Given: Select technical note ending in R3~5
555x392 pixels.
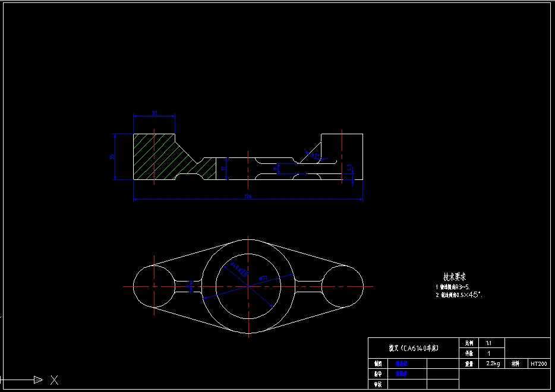Looking at the screenshot, I should tap(453, 287).
